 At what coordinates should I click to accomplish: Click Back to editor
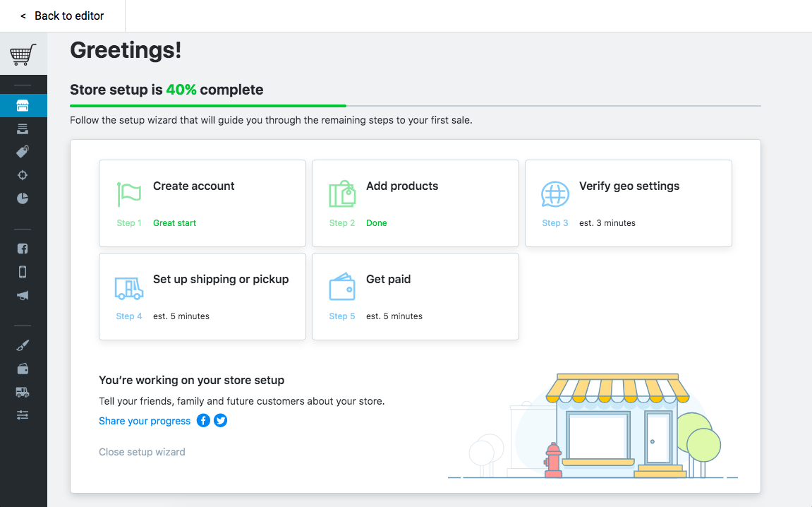(x=61, y=16)
